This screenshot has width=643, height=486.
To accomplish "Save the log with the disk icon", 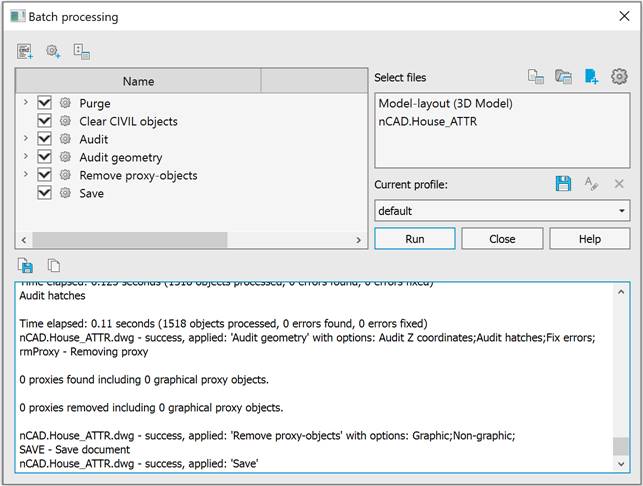I will tap(25, 266).
